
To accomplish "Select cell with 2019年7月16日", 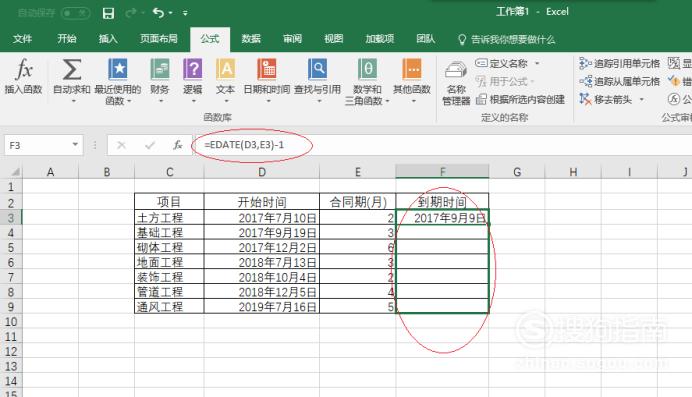I will pos(262,307).
